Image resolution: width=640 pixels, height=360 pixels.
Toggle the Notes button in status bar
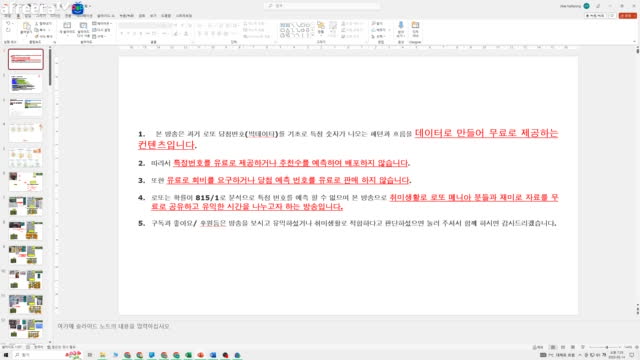538,347
